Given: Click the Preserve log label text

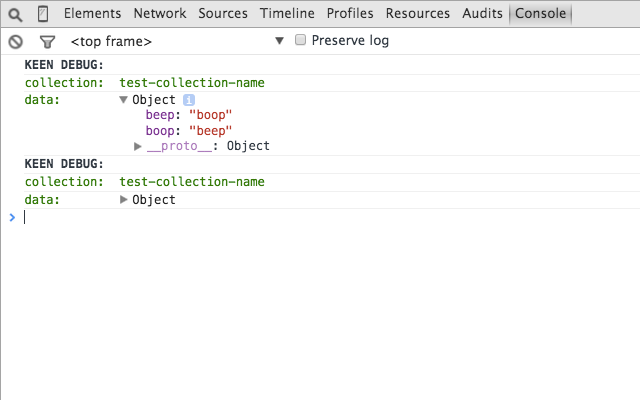Looking at the screenshot, I should (x=350, y=40).
